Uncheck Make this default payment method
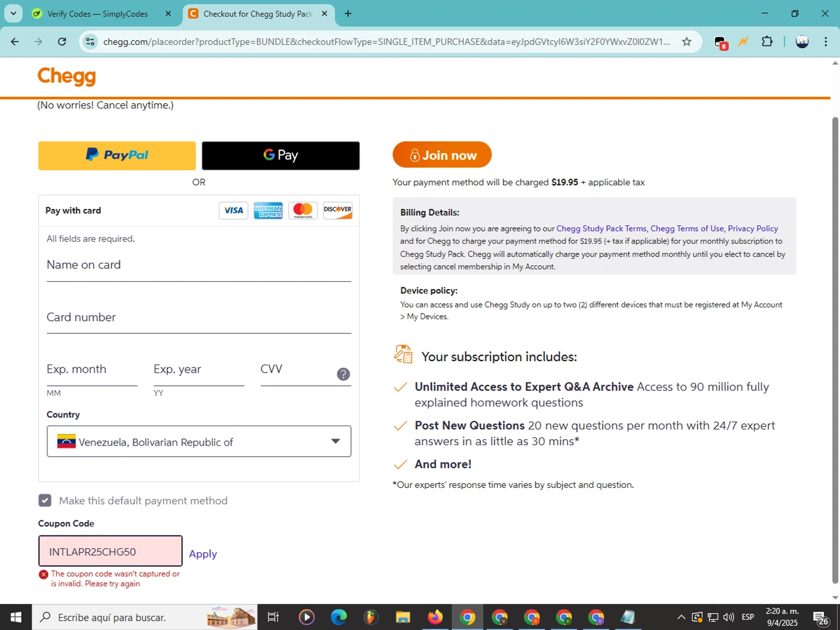 click(45, 500)
